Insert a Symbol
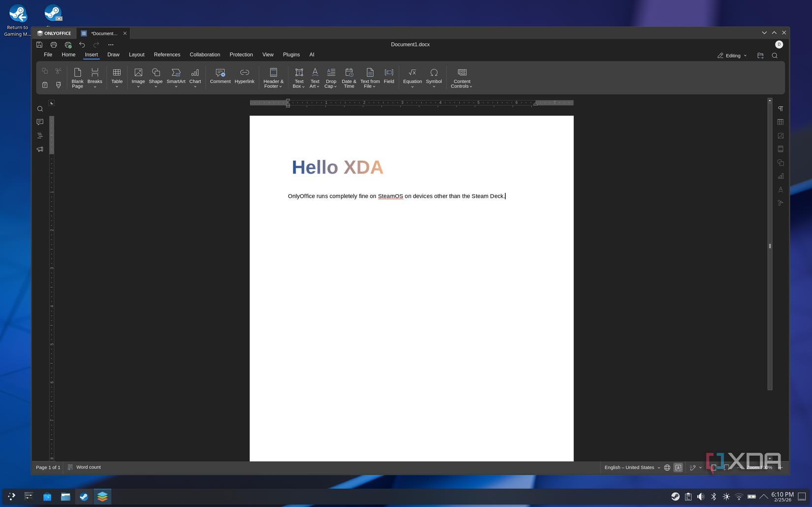This screenshot has height=507, width=812. (434, 78)
